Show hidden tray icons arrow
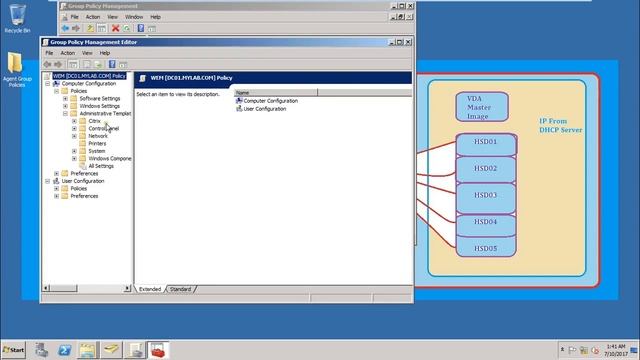 (x=562, y=350)
